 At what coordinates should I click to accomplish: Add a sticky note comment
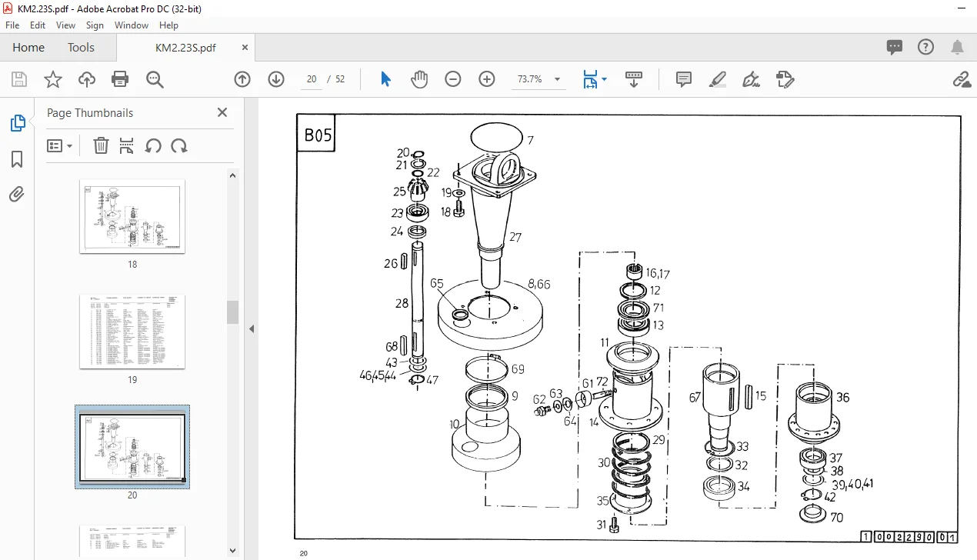point(684,79)
